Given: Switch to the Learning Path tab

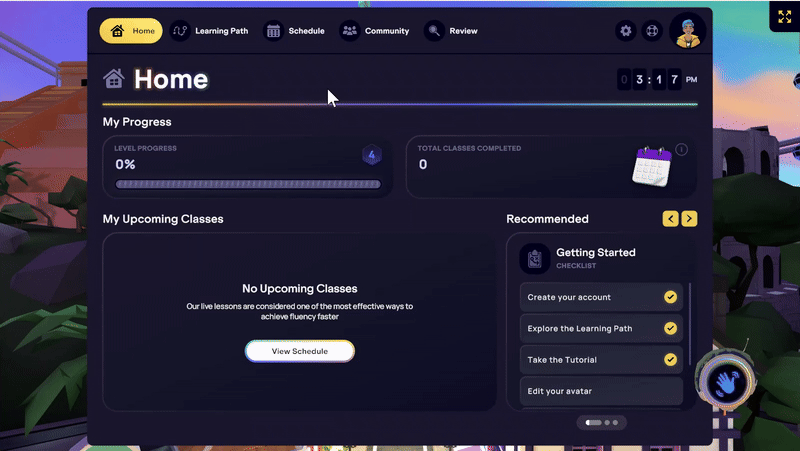Looking at the screenshot, I should click(210, 31).
